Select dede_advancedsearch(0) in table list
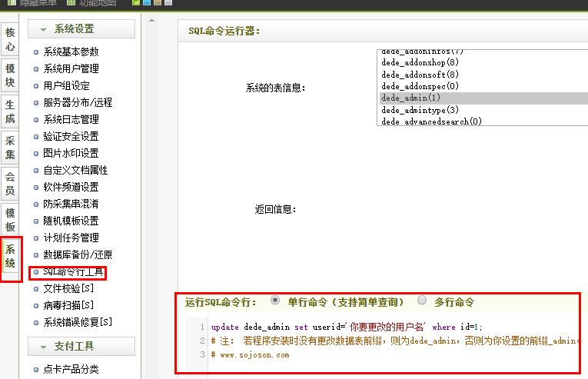Screen dimensions: 588x379 pyautogui.click(x=483, y=121)
